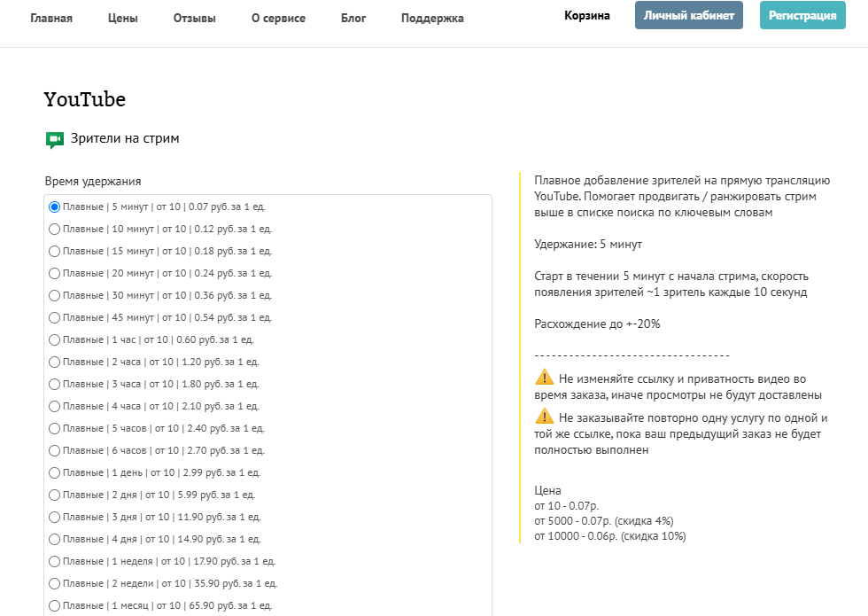Image resolution: width=868 pixels, height=616 pixels.
Task: Select the 1 час retention option
Action: [54, 339]
